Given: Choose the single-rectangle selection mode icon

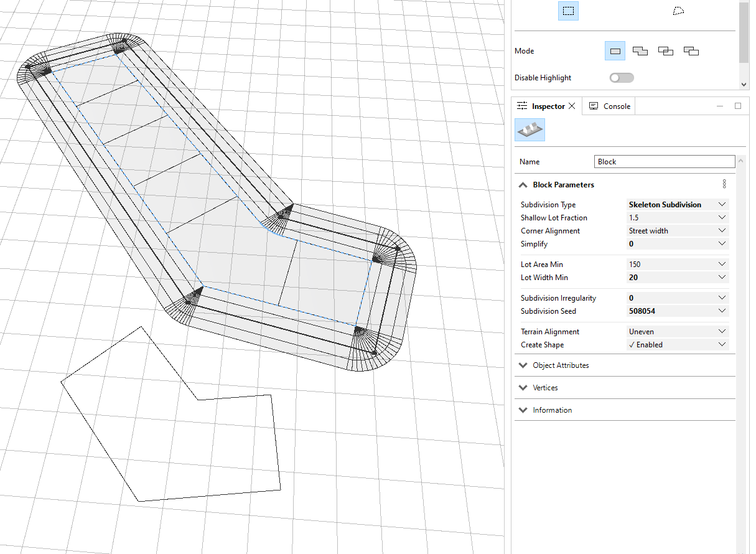Looking at the screenshot, I should pos(615,51).
